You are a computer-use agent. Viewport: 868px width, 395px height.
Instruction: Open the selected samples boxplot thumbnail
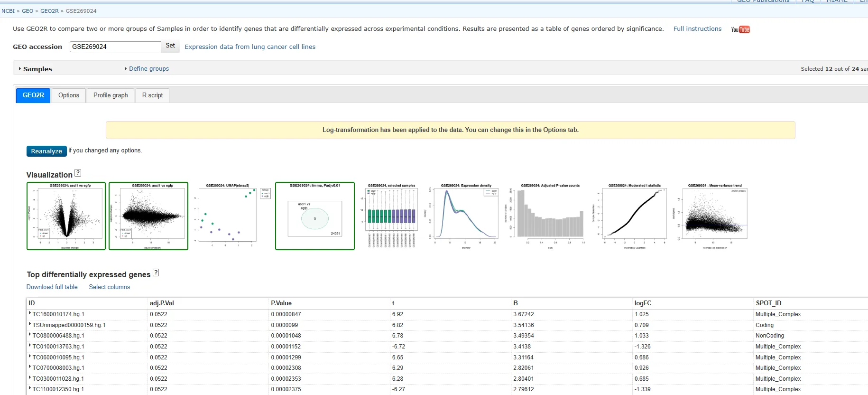point(391,216)
